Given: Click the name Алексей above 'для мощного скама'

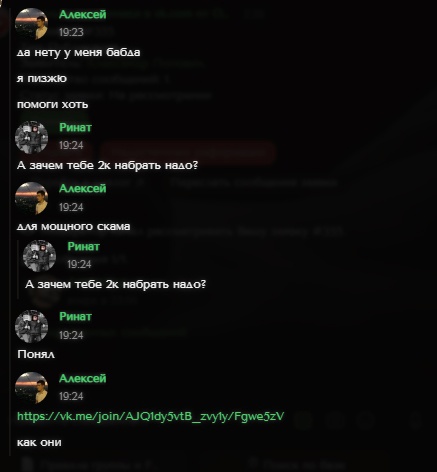Looking at the screenshot, I should (x=83, y=189).
